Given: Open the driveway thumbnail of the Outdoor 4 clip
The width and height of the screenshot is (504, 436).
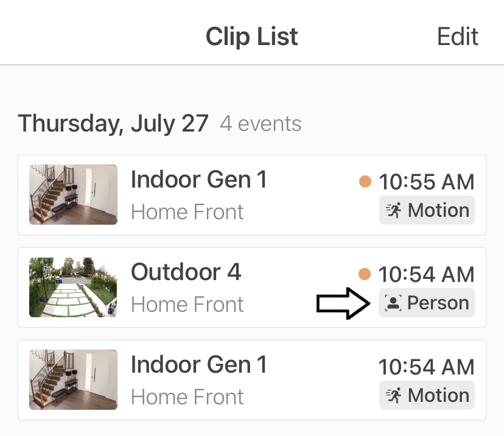Looking at the screenshot, I should click(x=73, y=287).
